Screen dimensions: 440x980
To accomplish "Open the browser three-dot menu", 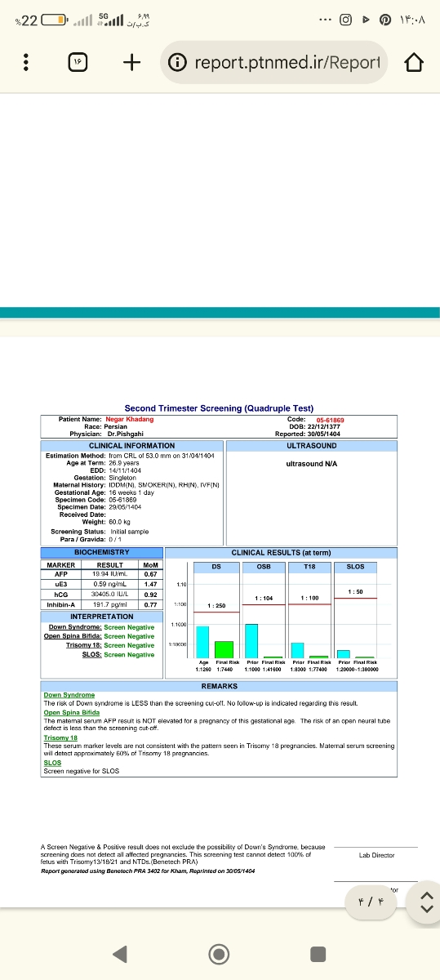I will [27, 63].
